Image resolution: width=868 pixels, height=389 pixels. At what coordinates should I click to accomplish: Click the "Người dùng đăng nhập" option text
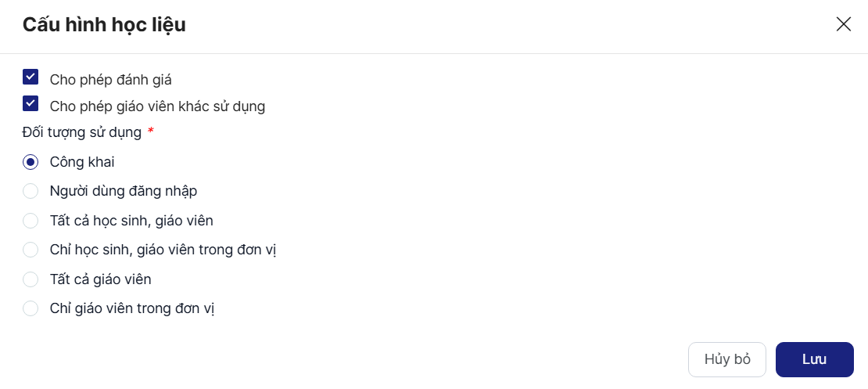[123, 191]
